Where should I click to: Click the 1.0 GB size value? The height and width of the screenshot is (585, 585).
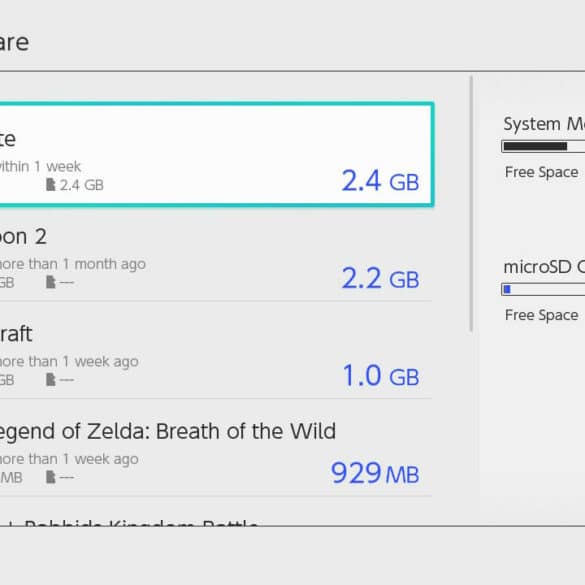click(381, 376)
